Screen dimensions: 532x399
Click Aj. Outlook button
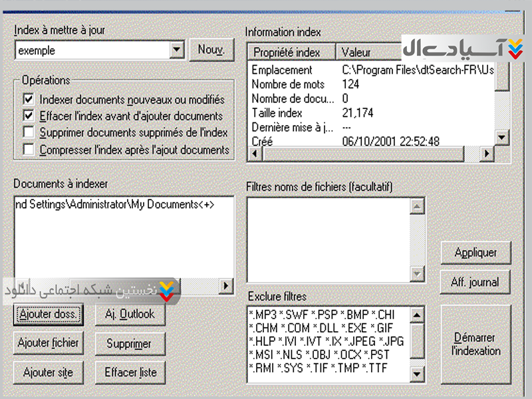[130, 313]
